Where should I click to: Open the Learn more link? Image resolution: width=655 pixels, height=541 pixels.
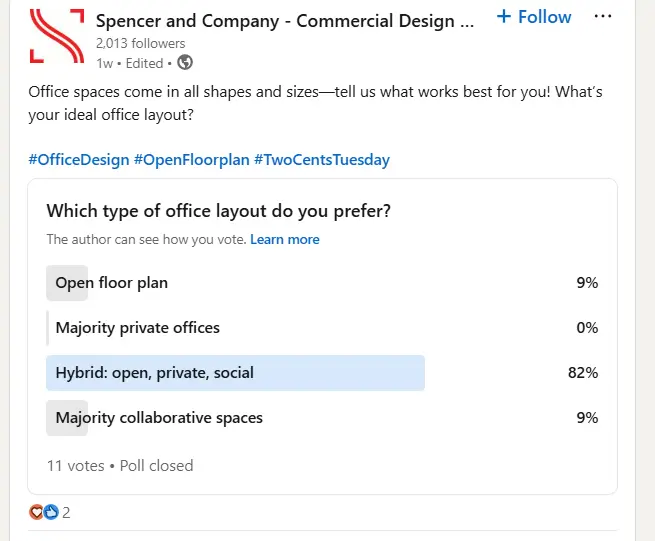coord(285,239)
